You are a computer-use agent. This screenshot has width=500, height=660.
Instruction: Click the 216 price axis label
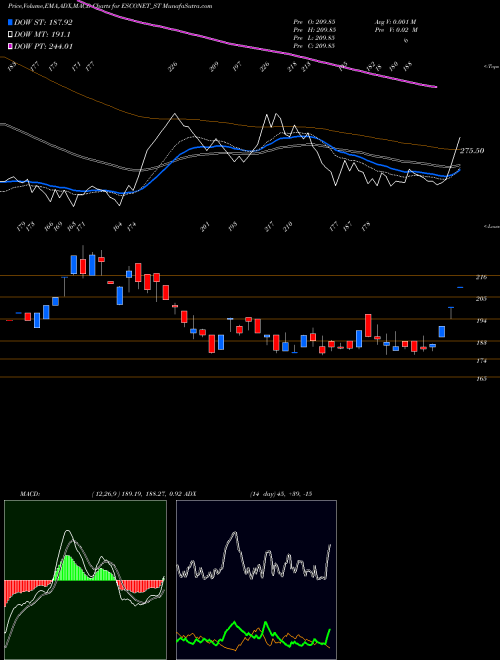[x=481, y=277]
